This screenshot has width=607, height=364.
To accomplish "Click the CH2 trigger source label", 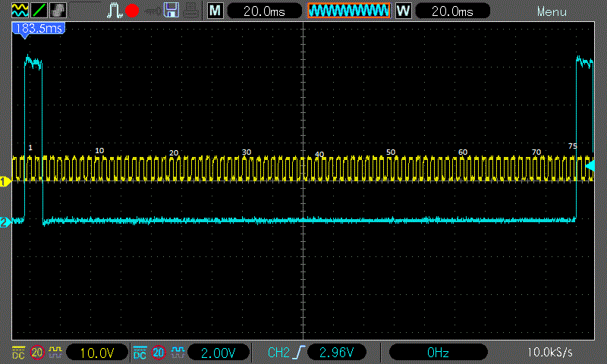I will point(280,353).
